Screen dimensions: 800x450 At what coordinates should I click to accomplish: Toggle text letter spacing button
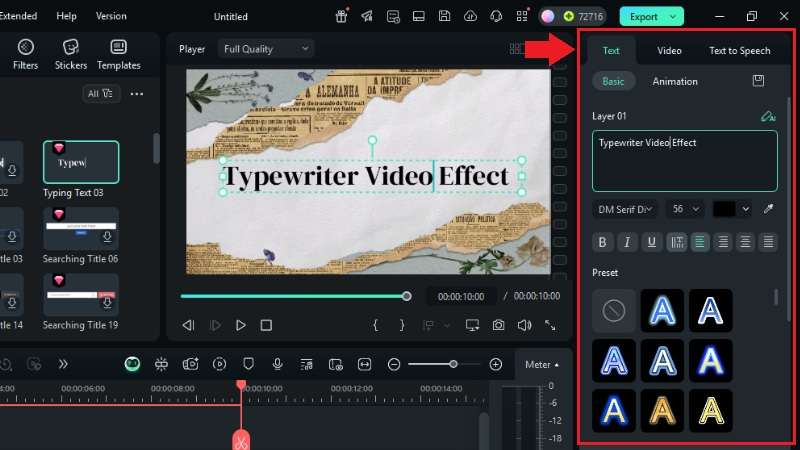tap(677, 242)
